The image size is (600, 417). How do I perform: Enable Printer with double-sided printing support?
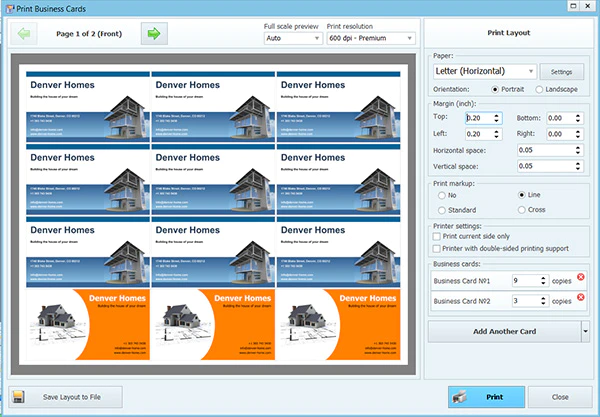pos(437,249)
